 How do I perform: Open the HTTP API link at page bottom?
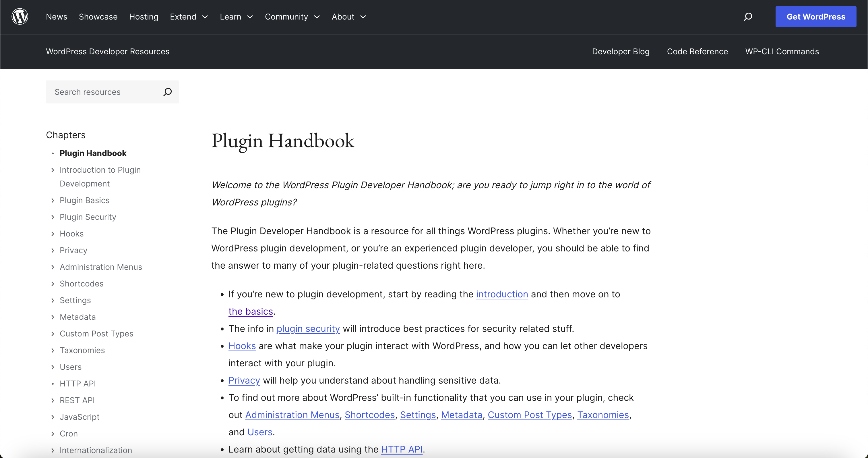[x=402, y=449]
